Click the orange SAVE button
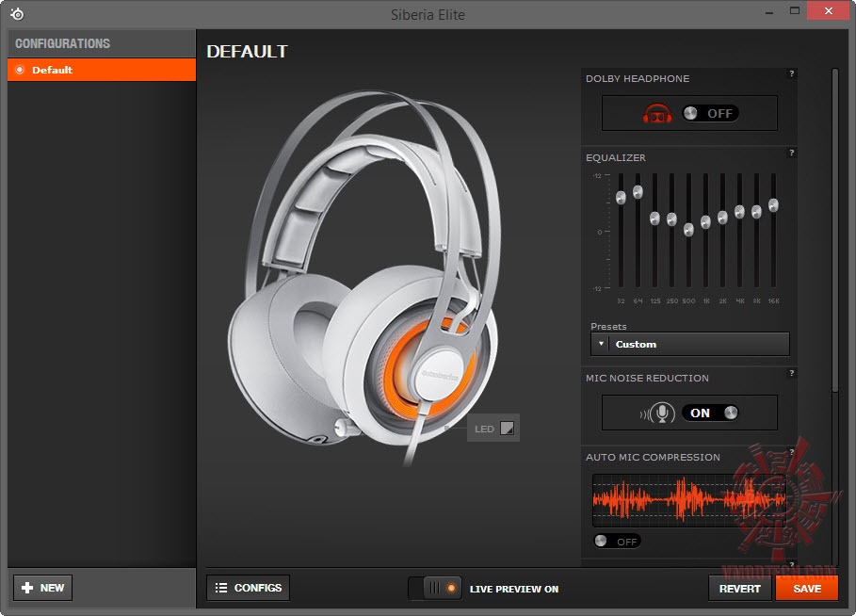This screenshot has width=856, height=616. (x=807, y=588)
